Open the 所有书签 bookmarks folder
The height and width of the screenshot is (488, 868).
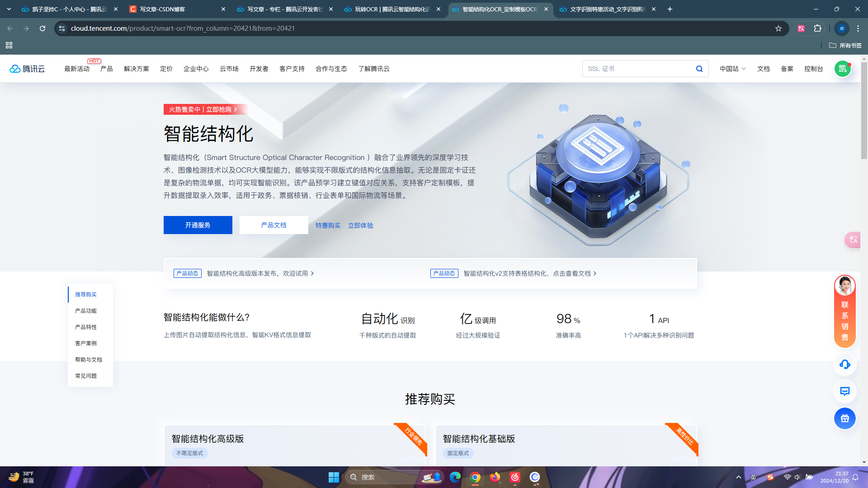[845, 45]
